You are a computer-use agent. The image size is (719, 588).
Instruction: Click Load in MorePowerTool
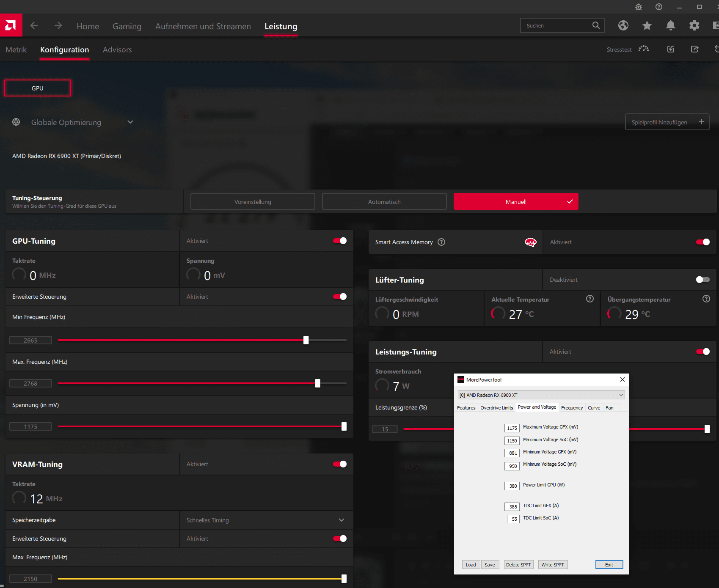[x=471, y=565]
